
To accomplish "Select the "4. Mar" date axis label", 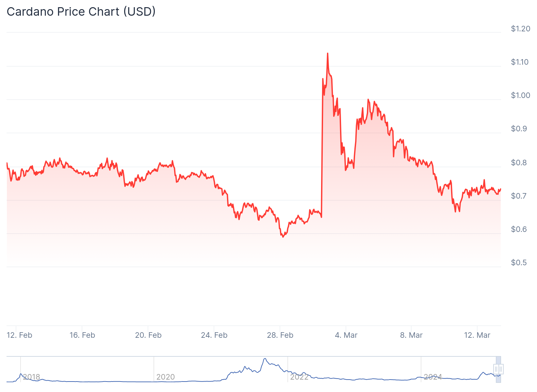I will 346,335.
